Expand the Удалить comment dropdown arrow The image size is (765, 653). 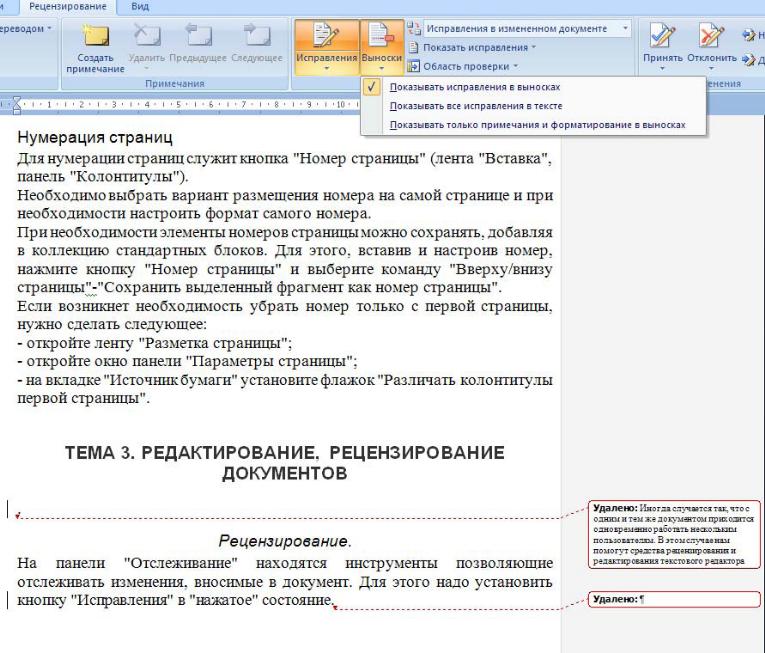(147, 69)
